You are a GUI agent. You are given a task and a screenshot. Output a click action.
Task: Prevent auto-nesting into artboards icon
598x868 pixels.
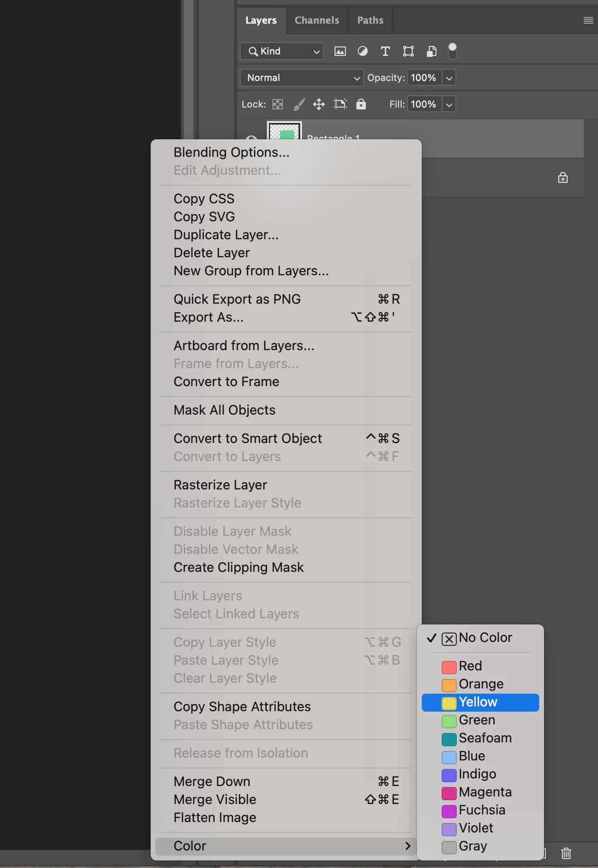click(x=340, y=104)
